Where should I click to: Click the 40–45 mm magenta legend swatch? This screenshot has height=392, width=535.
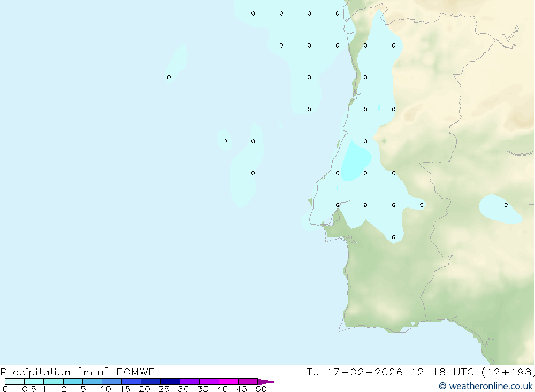pos(228,381)
